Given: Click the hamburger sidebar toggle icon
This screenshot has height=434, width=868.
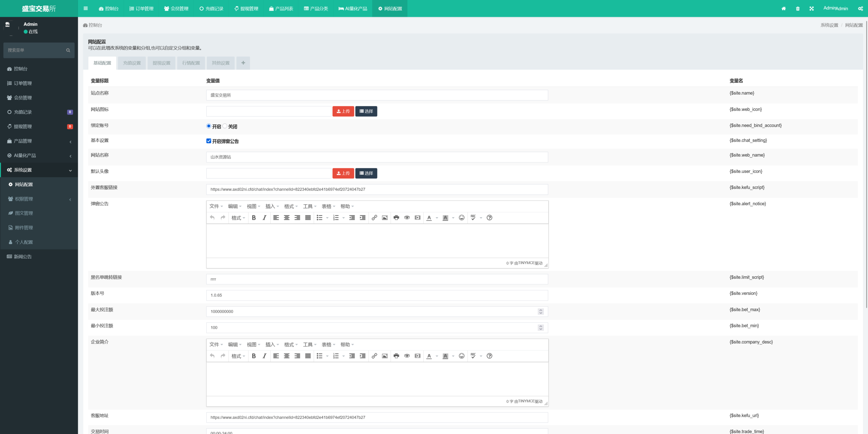Looking at the screenshot, I should click(x=85, y=8).
